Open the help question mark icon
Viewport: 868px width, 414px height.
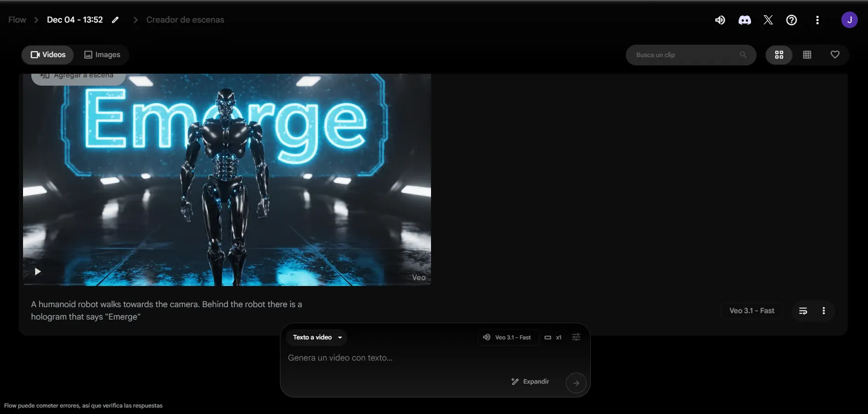point(792,20)
